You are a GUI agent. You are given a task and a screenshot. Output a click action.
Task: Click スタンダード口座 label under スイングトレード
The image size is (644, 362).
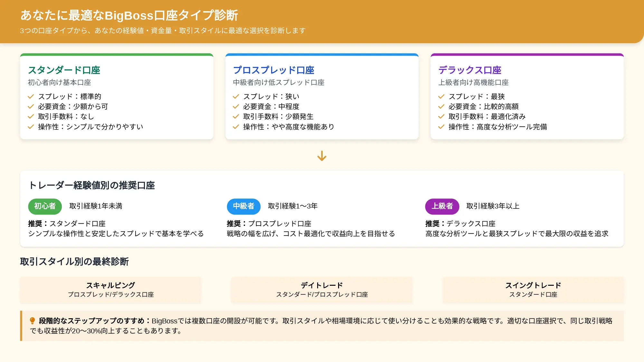click(x=533, y=294)
